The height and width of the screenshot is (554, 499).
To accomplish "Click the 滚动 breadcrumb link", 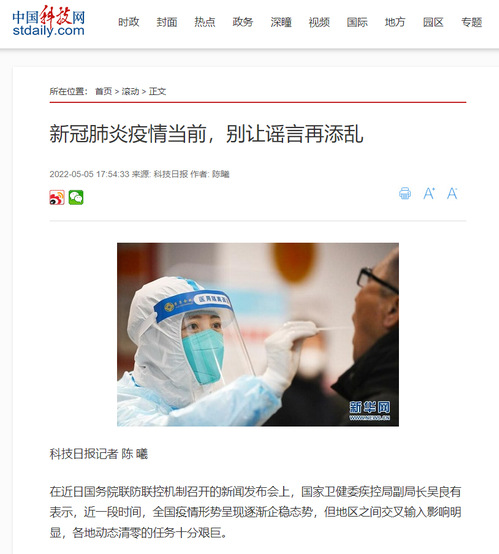I will (x=130, y=92).
